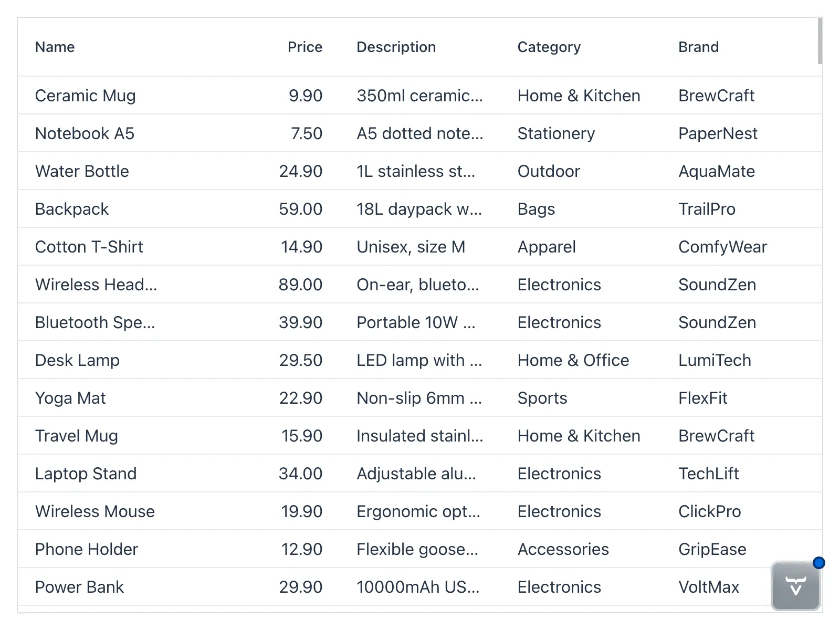The height and width of the screenshot is (630, 840).
Task: Sort the table by the Price column header
Action: 304,47
